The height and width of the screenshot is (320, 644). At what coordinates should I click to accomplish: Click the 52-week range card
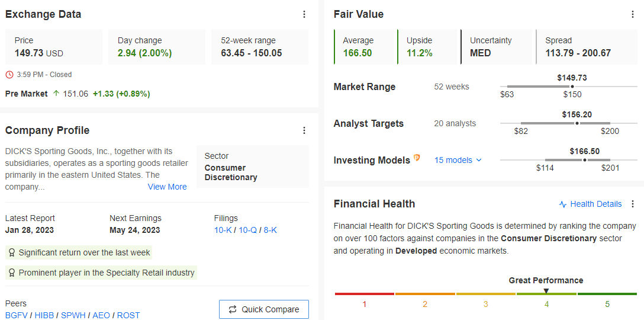click(x=260, y=47)
